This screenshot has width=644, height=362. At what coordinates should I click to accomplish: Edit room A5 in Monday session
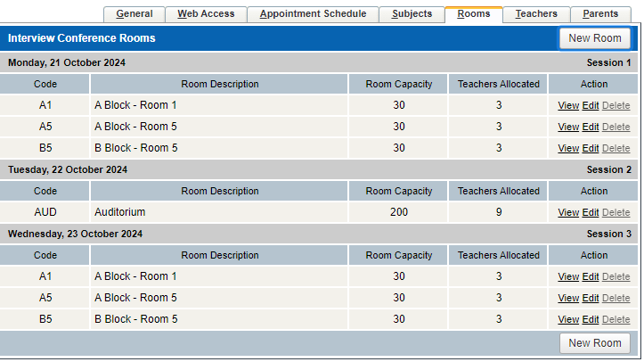pyautogui.click(x=591, y=127)
